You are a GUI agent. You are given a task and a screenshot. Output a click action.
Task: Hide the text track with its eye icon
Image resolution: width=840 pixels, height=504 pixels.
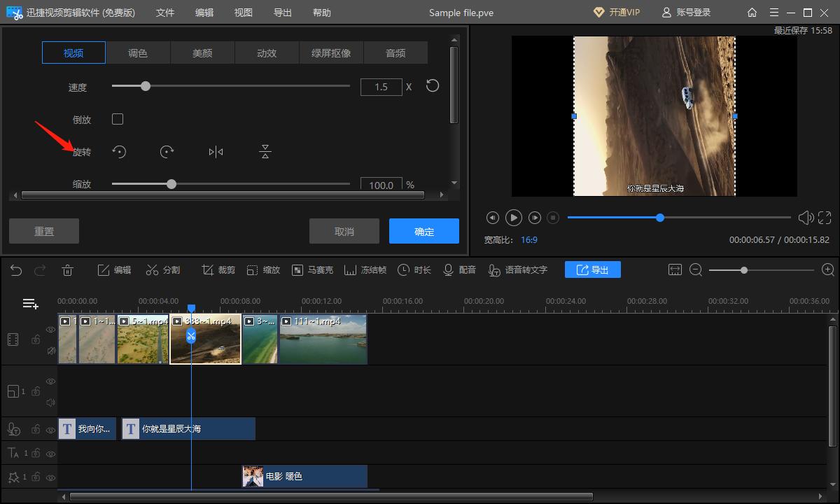(x=50, y=454)
